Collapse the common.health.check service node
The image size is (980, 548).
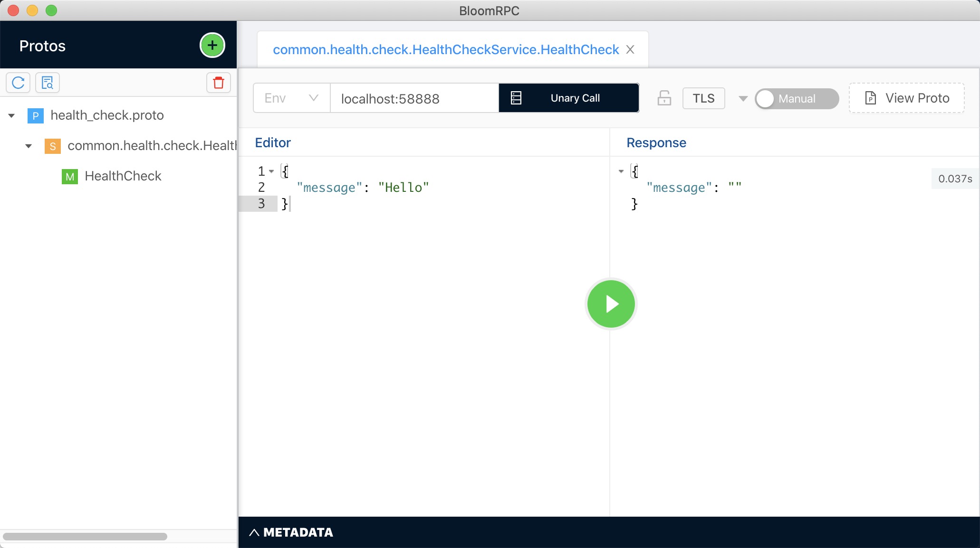pyautogui.click(x=29, y=146)
